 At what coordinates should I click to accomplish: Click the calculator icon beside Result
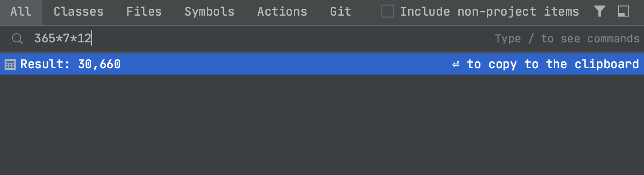(x=10, y=64)
